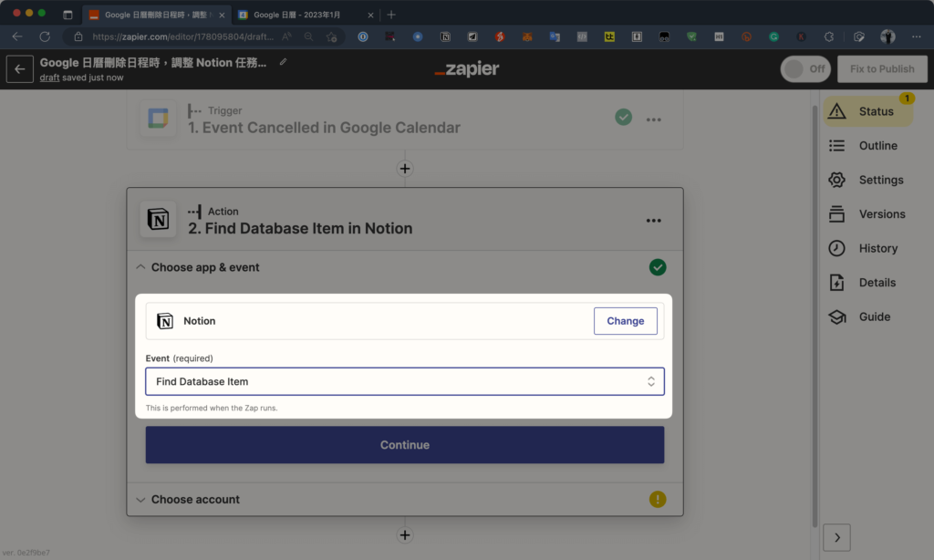The height and width of the screenshot is (560, 934).
Task: Click the Details file icon
Action: pos(837,283)
